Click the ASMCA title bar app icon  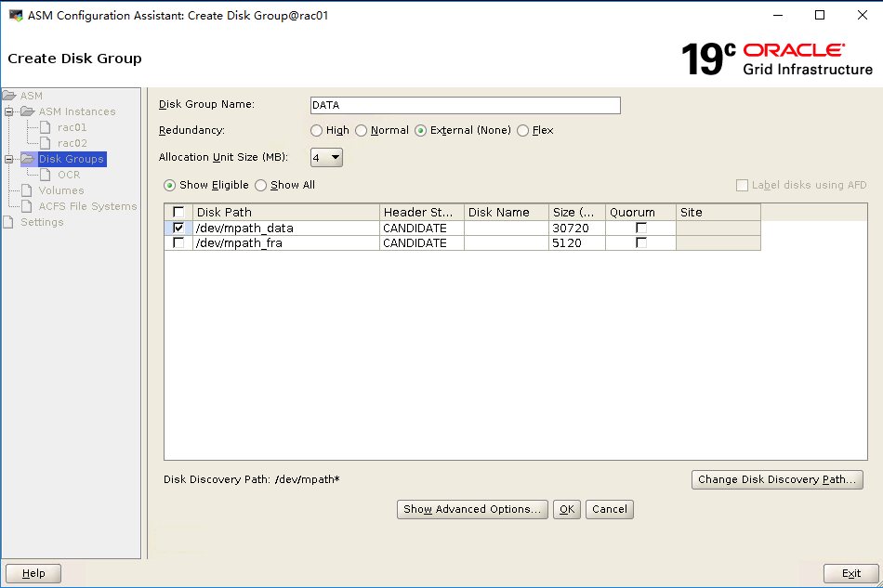pyautogui.click(x=16, y=15)
